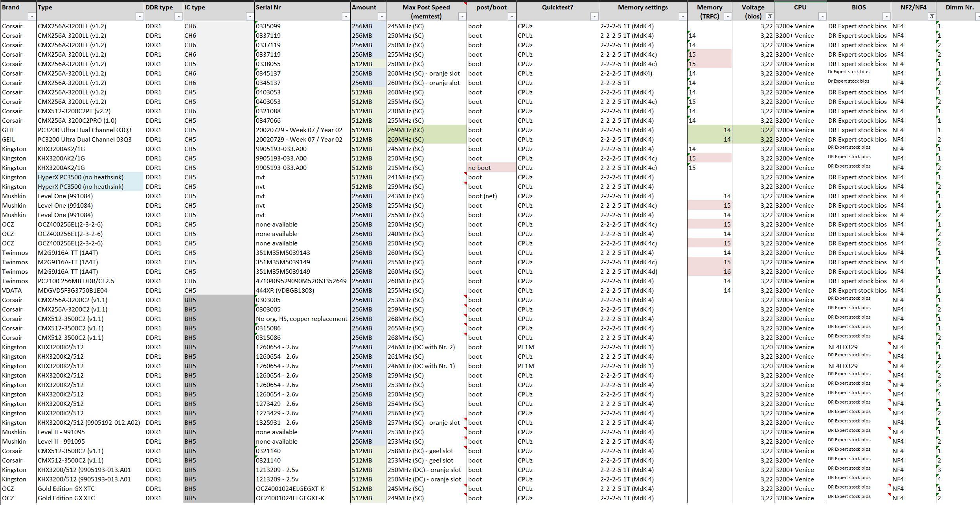This screenshot has height=505, width=980.
Task: Select the '257MHz (SC) - oranje slot' cell
Action: coord(427,422)
